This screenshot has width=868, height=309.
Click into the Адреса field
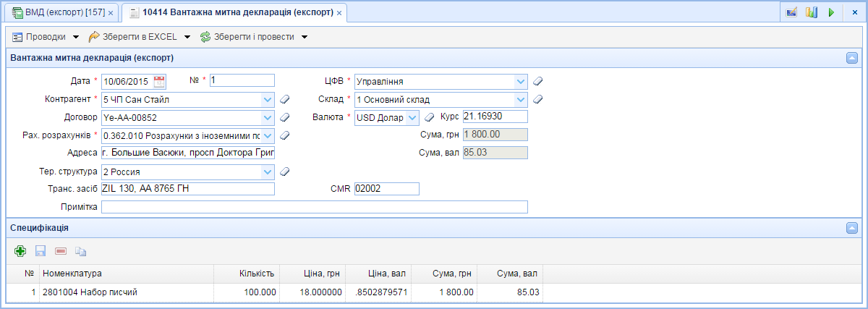point(188,153)
